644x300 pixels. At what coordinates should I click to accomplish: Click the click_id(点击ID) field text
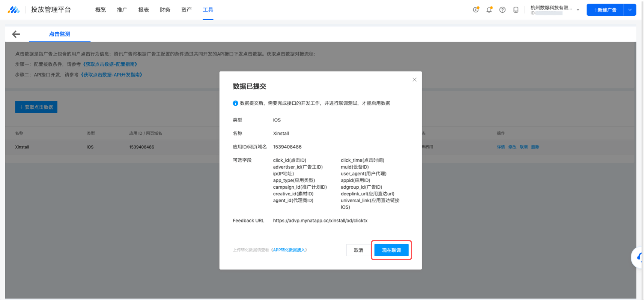tap(289, 160)
